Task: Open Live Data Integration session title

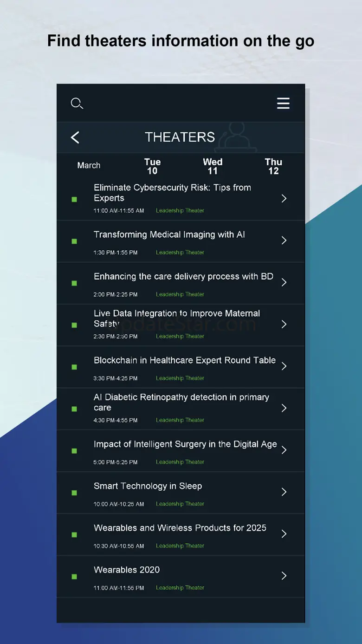Action: 176,318
